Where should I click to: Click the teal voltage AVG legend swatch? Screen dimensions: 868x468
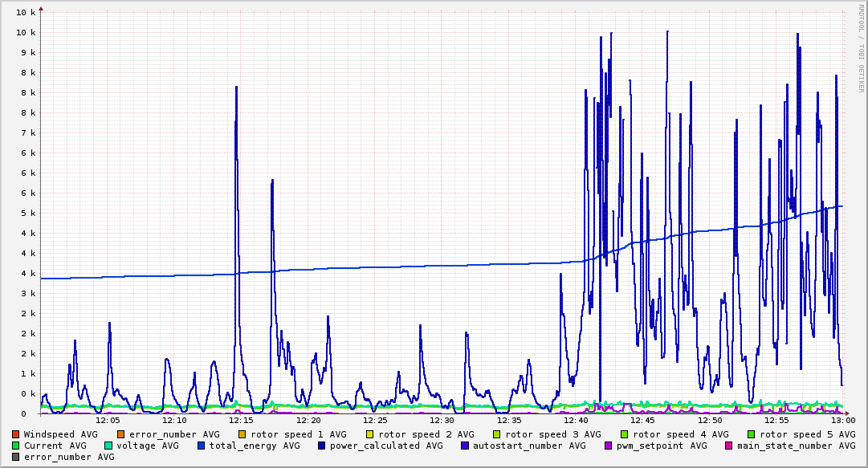108,446
